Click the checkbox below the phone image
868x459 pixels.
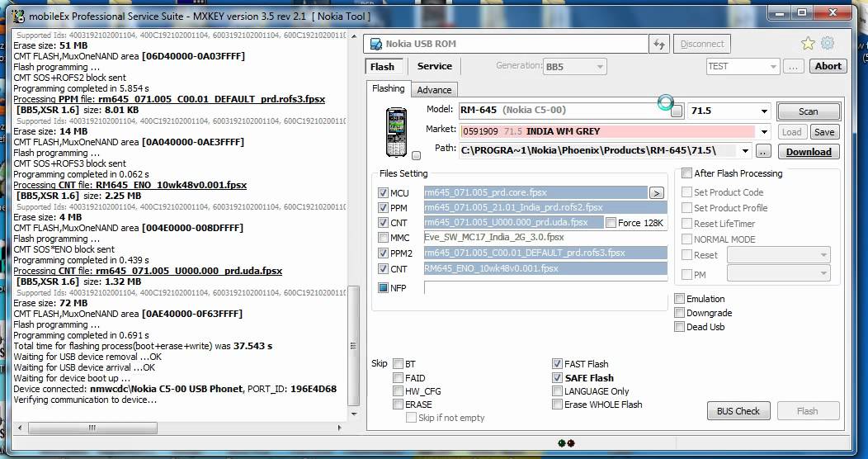[417, 155]
